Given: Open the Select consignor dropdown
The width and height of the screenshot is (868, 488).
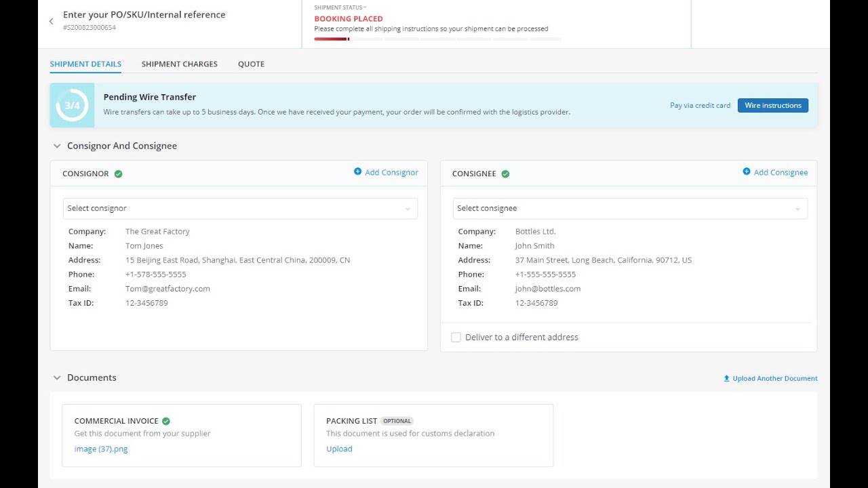Looking at the screenshot, I should 240,209.
